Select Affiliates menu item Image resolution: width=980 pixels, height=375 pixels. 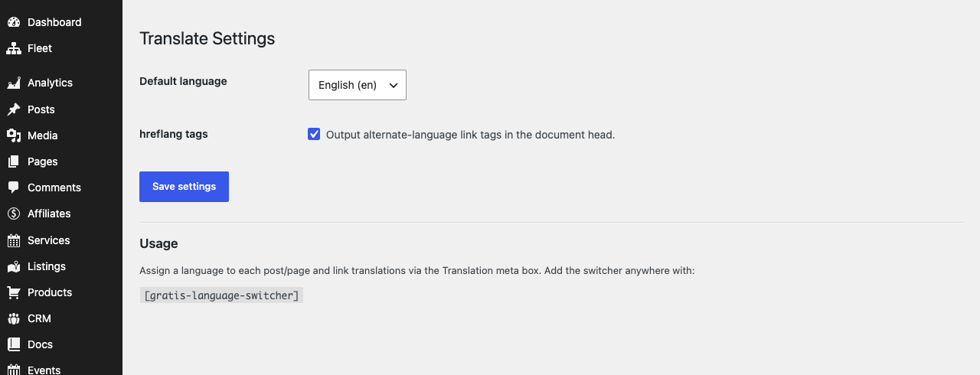[x=61, y=214]
